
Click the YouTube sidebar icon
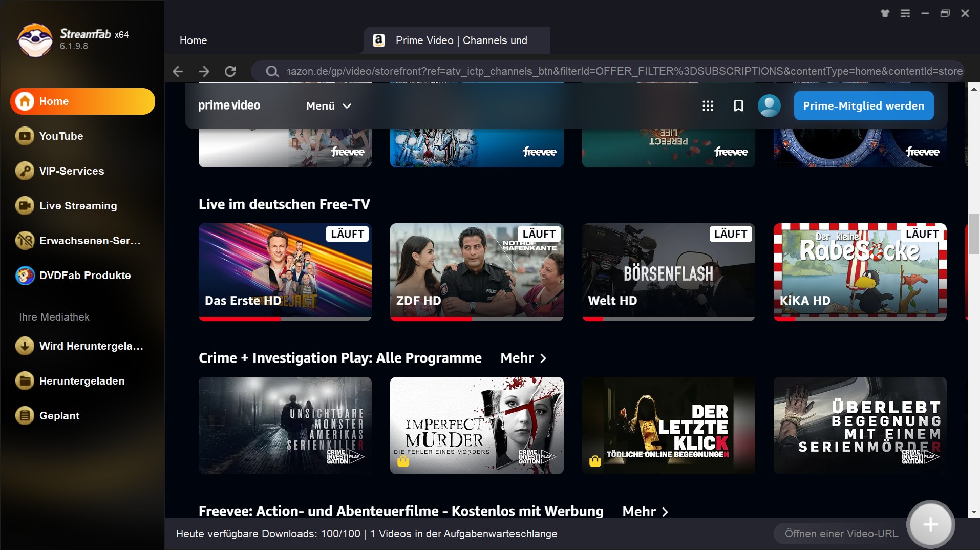pyautogui.click(x=25, y=136)
